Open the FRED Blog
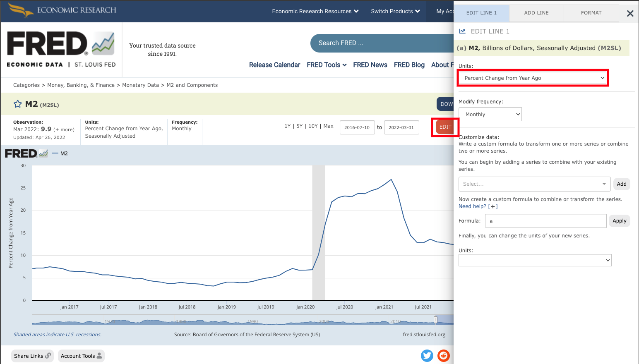The width and height of the screenshot is (639, 364). [x=409, y=65]
